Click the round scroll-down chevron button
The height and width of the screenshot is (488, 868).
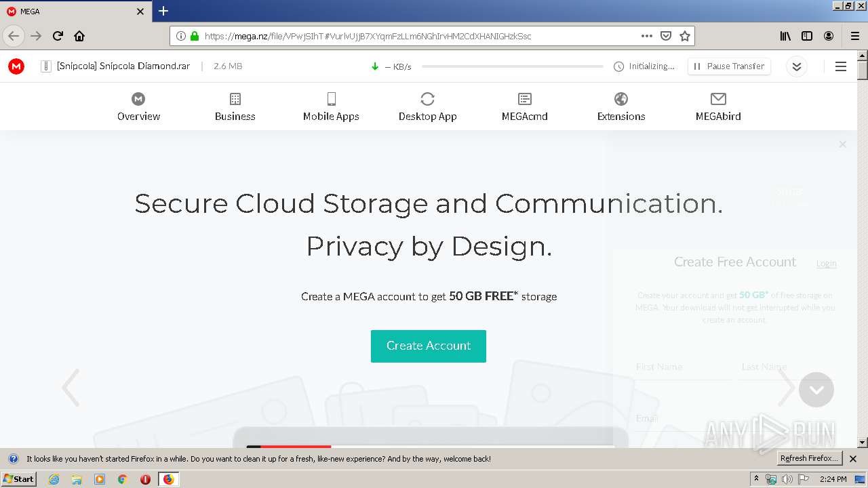click(x=816, y=390)
